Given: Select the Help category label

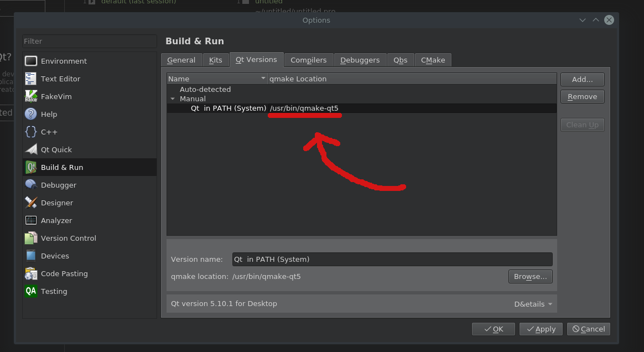Looking at the screenshot, I should 49,114.
